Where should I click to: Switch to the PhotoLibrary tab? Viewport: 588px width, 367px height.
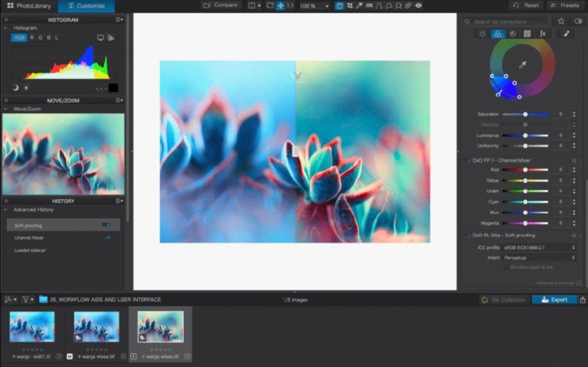[x=29, y=6]
